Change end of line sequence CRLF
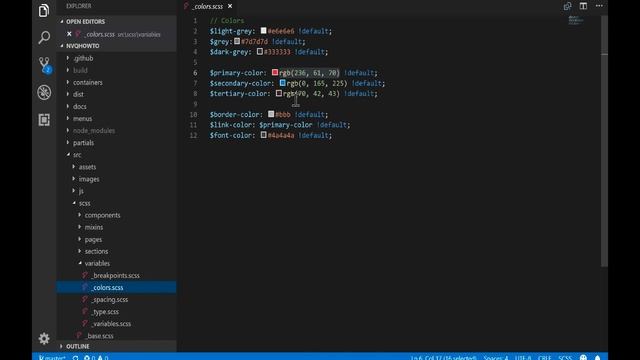The height and width of the screenshot is (360, 640). pos(544,358)
